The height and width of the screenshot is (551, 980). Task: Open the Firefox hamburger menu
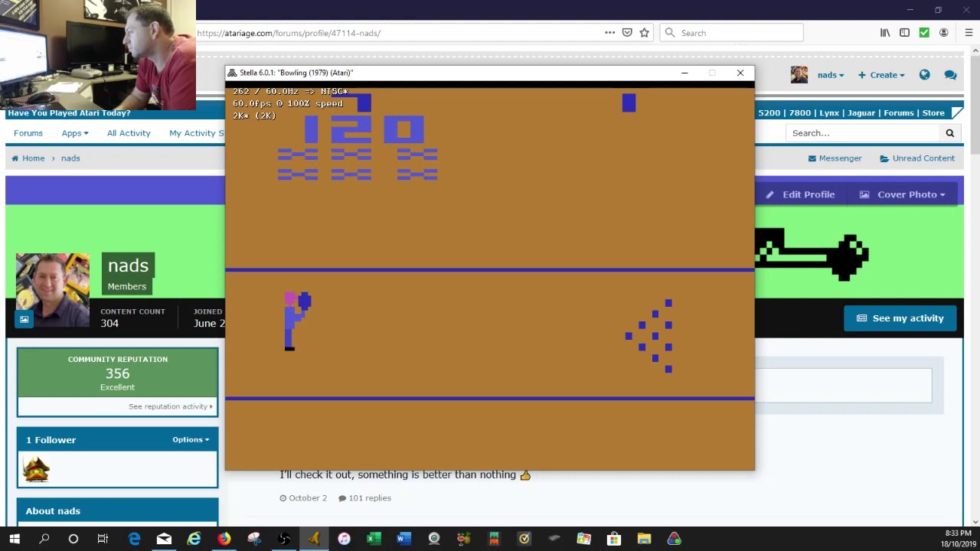point(969,33)
